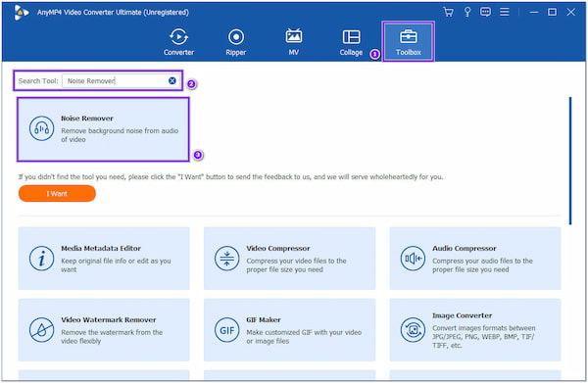Click the key register icon

(467, 12)
